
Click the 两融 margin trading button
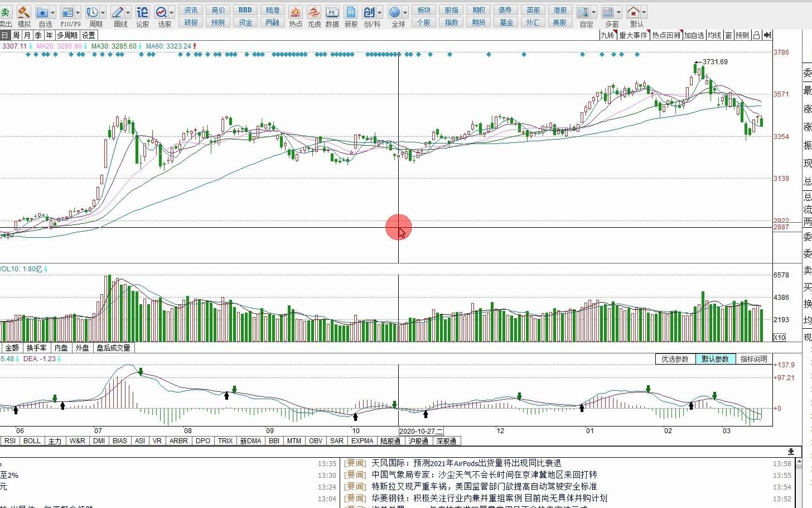(273, 22)
